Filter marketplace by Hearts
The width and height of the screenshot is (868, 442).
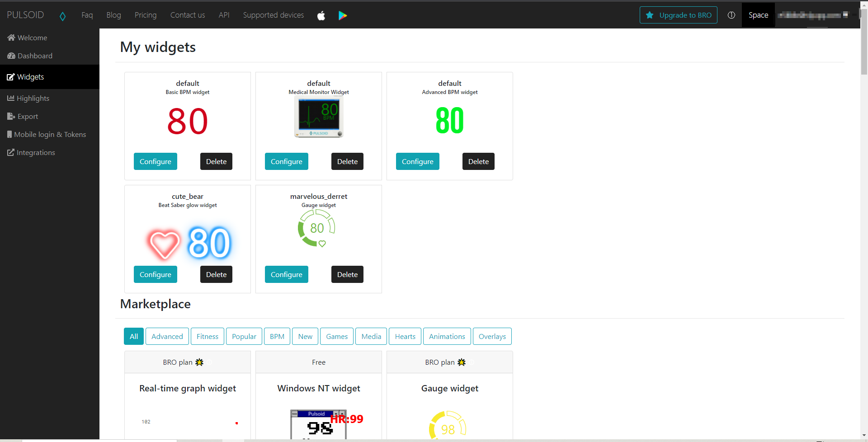coord(405,336)
